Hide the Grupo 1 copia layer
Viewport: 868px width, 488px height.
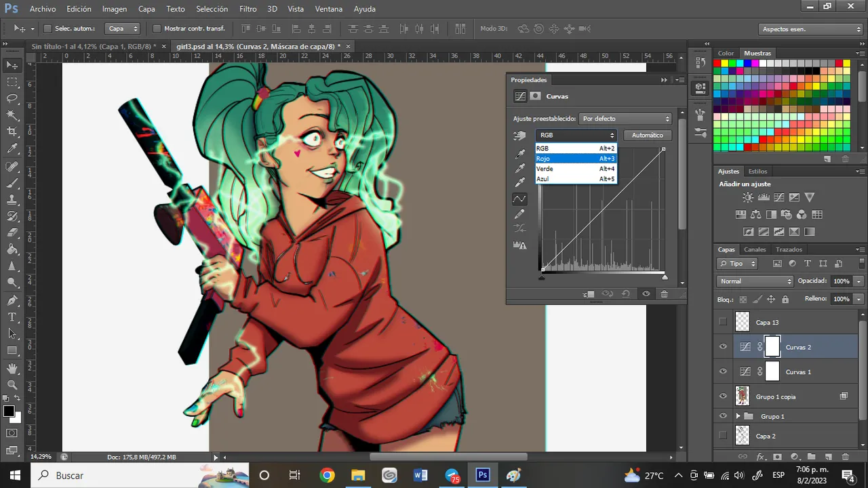pyautogui.click(x=723, y=396)
